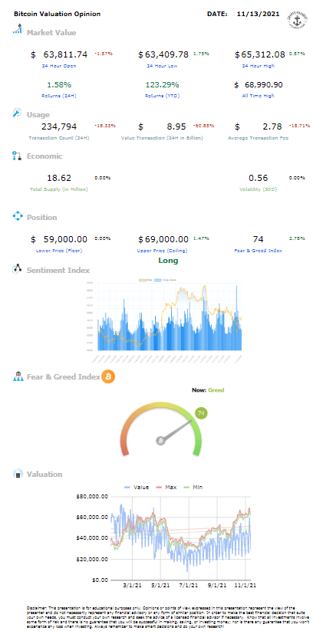
Task: Click the green 74 badge on gauge
Action: (x=201, y=413)
